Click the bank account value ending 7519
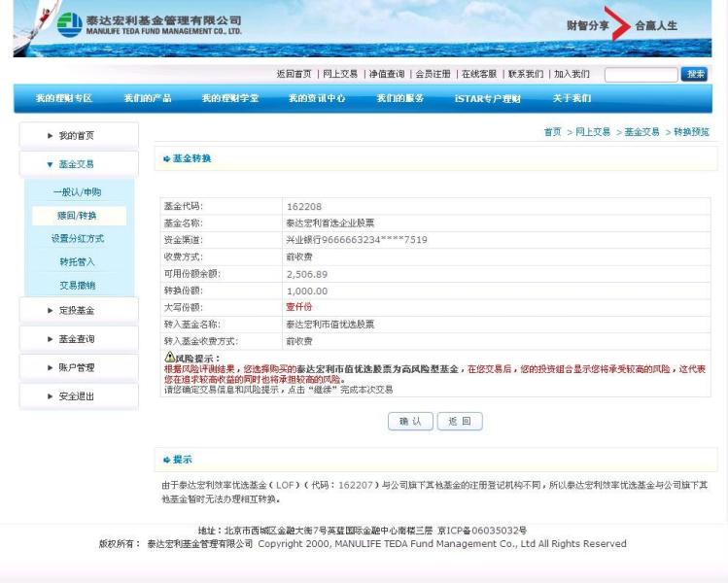 coord(357,240)
